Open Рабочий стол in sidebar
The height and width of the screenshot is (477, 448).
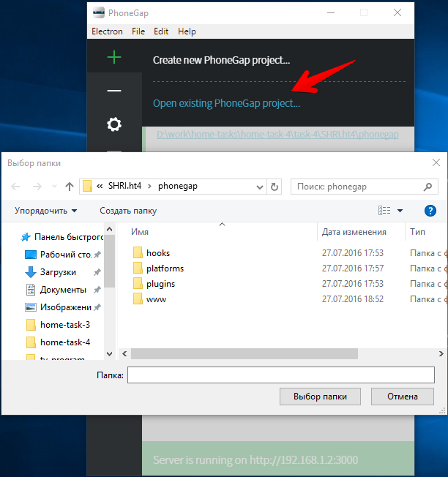point(66,255)
